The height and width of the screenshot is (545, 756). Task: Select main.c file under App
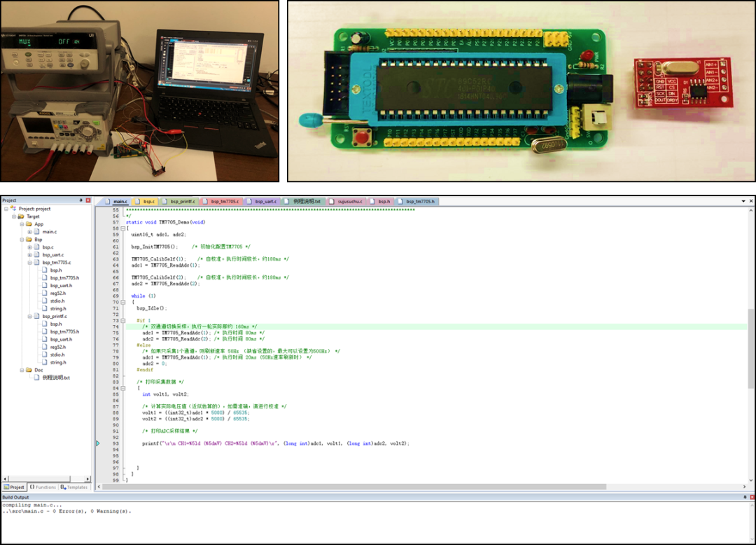tap(49, 232)
